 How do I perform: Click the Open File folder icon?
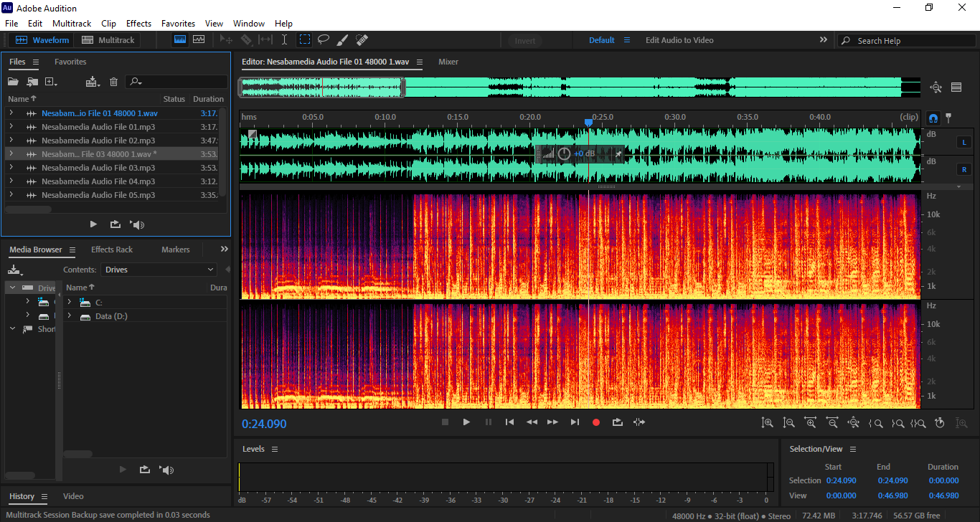[x=13, y=82]
